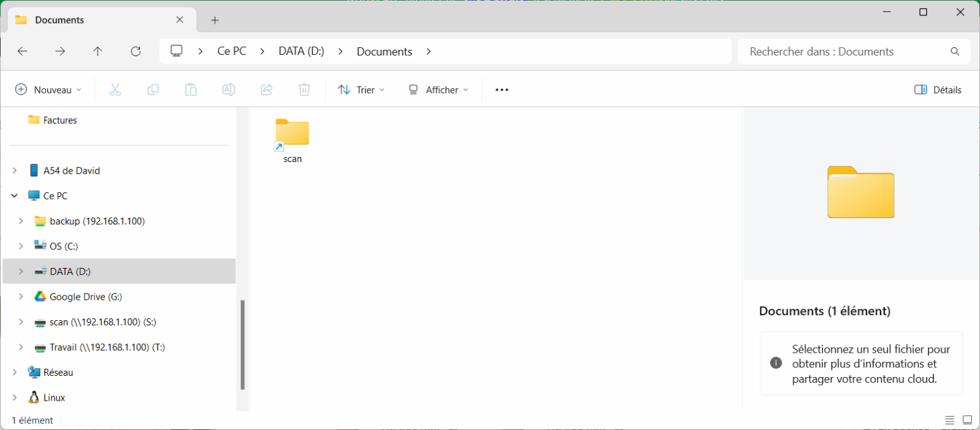The image size is (980, 430).
Task: Expand the DATA (D:) tree item
Action: 20,271
